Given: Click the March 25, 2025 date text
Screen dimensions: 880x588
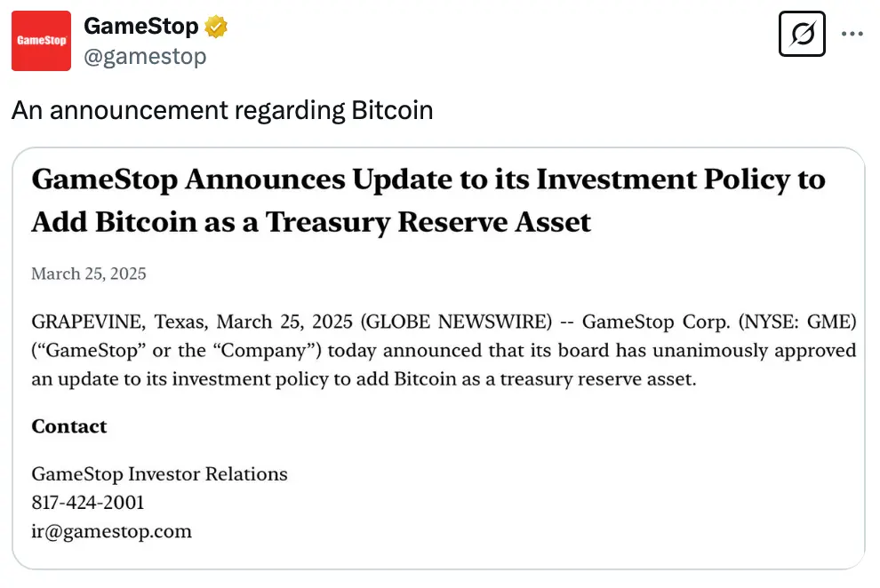Looking at the screenshot, I should click(89, 274).
